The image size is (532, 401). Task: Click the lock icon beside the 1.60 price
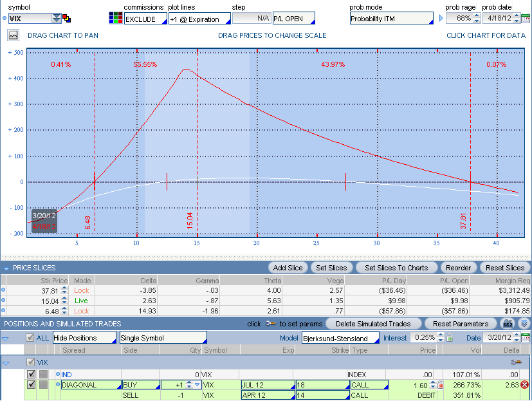tap(441, 385)
